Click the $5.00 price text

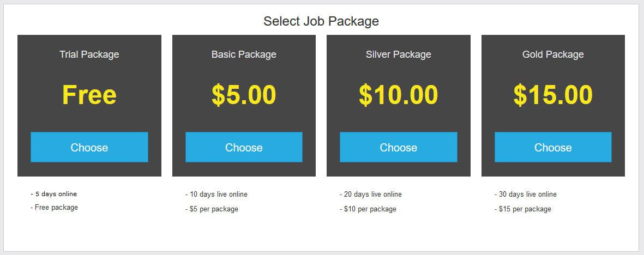point(244,95)
